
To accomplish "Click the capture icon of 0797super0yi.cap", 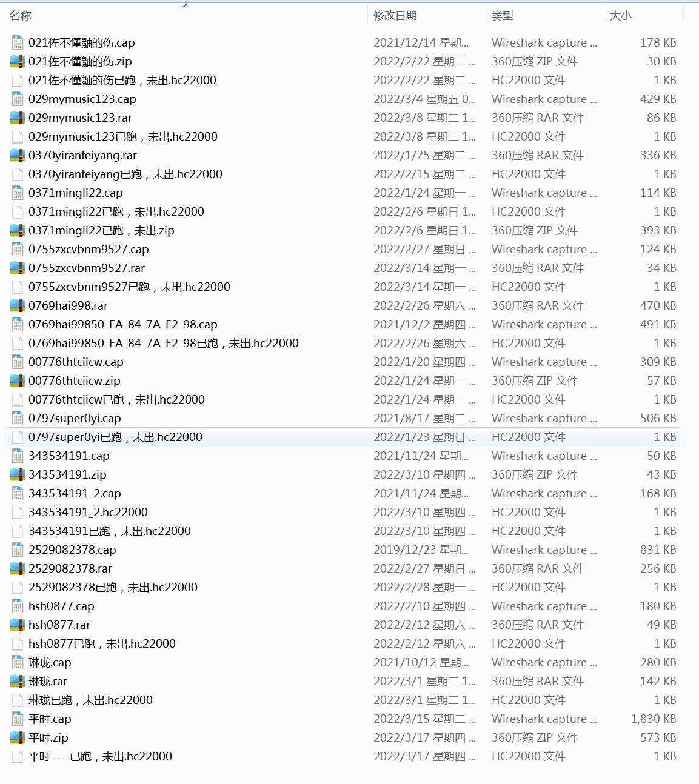I will point(18,418).
